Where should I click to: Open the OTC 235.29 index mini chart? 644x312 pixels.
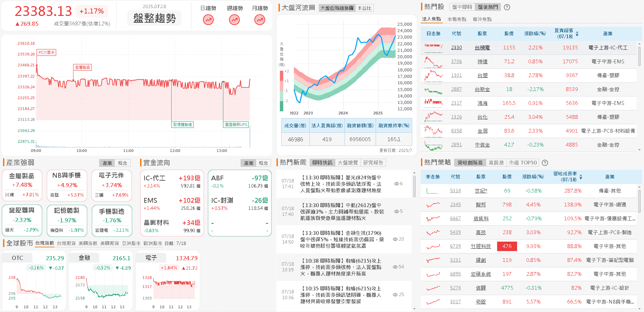click(34, 280)
